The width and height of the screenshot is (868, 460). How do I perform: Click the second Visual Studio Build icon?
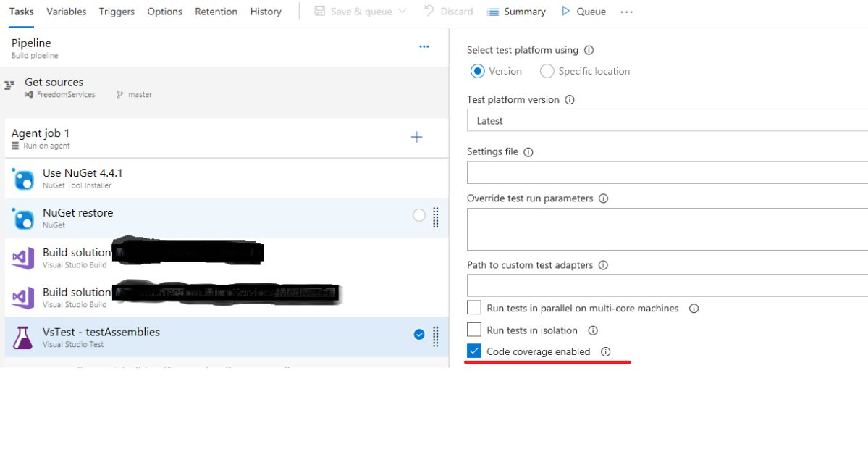pos(22,298)
